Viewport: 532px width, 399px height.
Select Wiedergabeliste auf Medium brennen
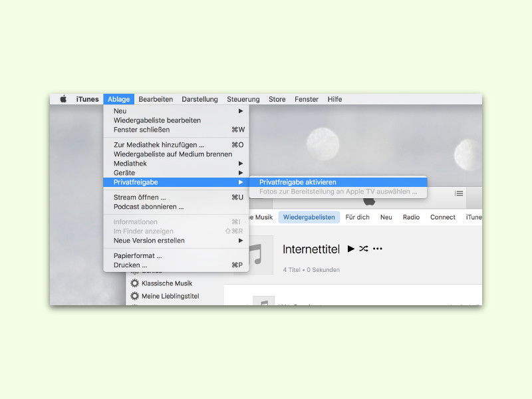176,154
